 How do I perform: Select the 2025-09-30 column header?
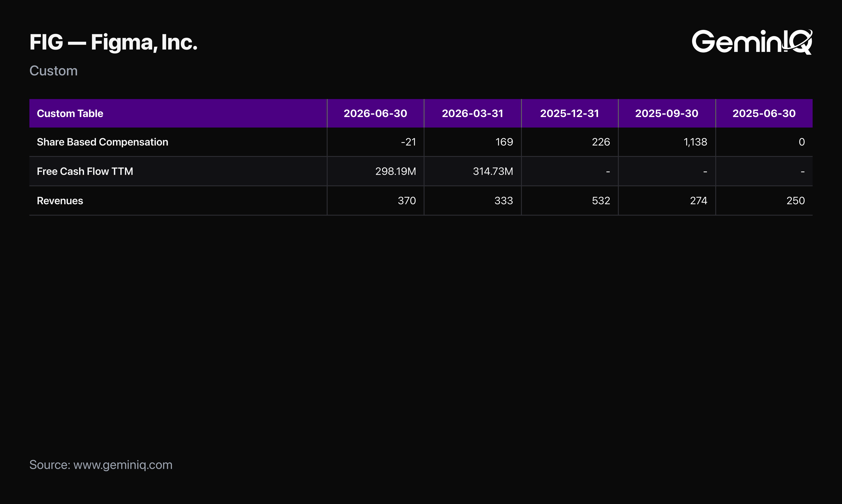pyautogui.click(x=667, y=113)
